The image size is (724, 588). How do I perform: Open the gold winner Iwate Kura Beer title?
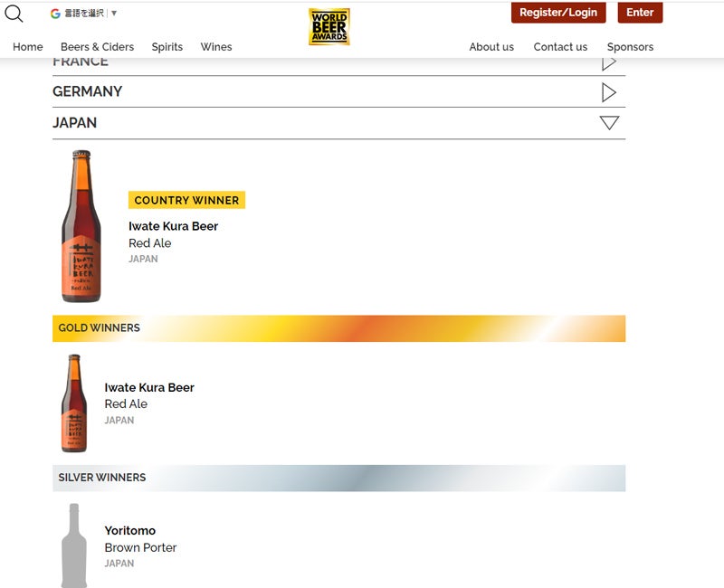pyautogui.click(x=149, y=387)
